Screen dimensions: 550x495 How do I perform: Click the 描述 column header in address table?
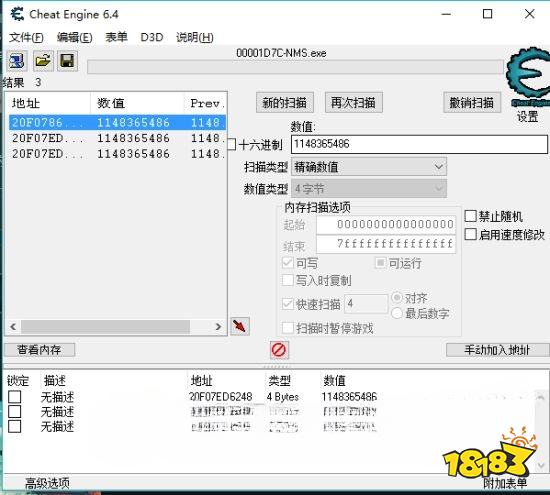(55, 381)
